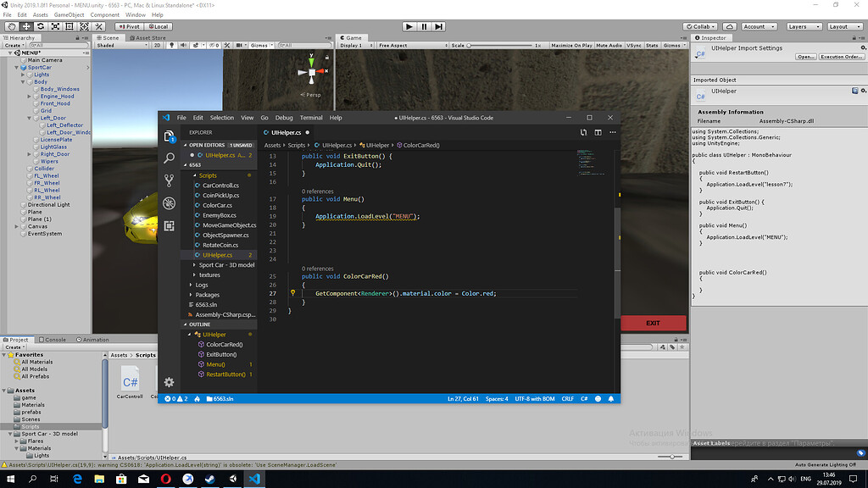The height and width of the screenshot is (488, 868).
Task: Open Extensions view in VS Code sidebar
Action: pyautogui.click(x=169, y=227)
